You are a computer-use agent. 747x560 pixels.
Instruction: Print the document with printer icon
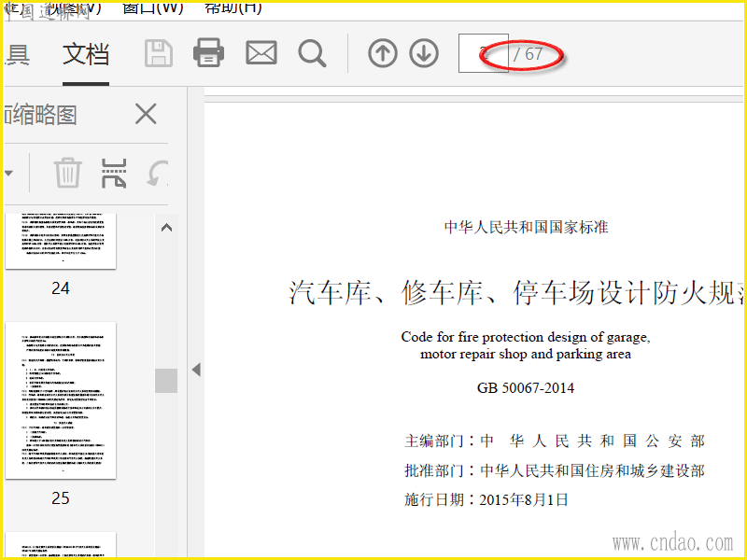point(208,53)
